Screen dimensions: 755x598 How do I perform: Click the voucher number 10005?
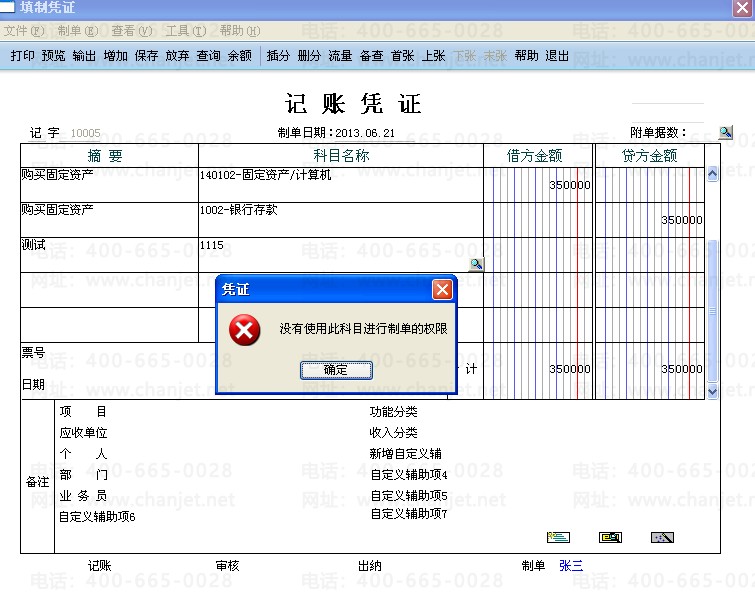(x=85, y=133)
